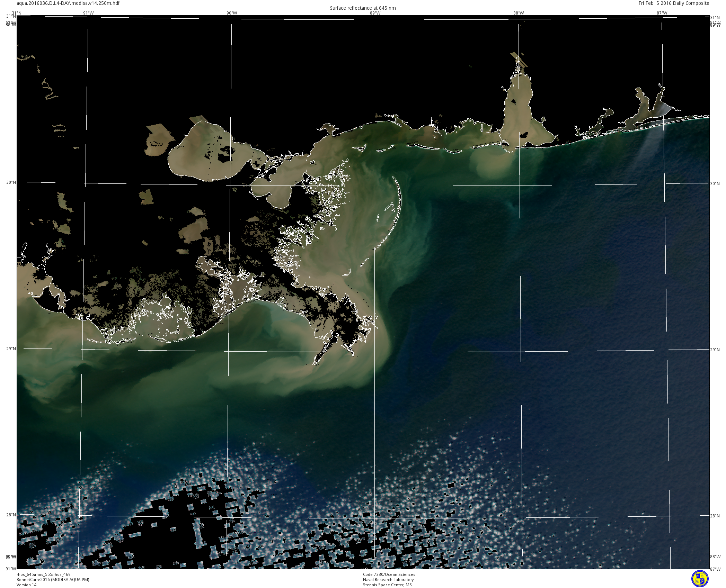This screenshot has height=588, width=726.
Task: Click the Code 7330/Ocean Sciences text
Action: tap(389, 575)
